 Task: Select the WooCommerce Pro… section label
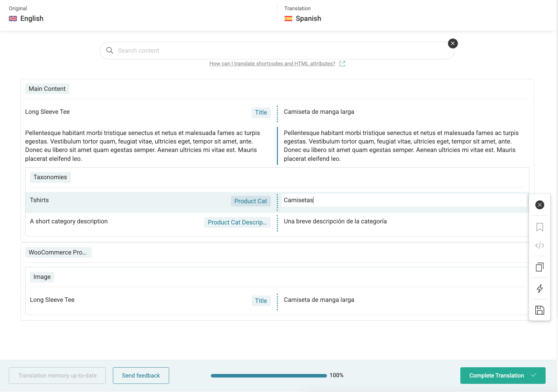(x=58, y=252)
